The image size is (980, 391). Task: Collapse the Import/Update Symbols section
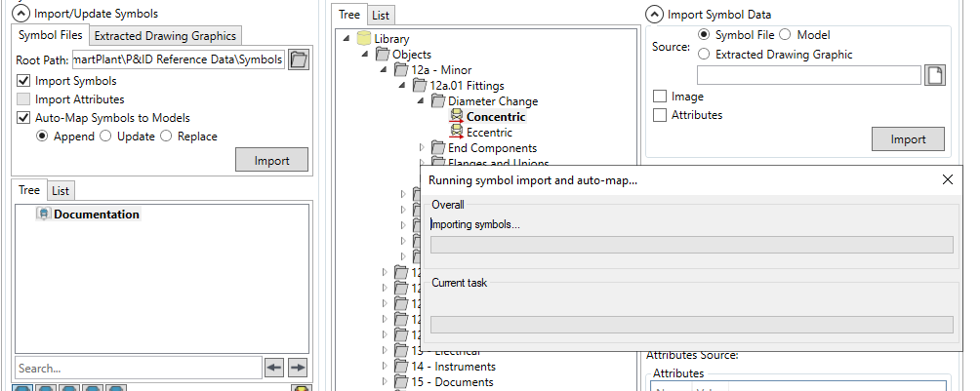pos(22,14)
